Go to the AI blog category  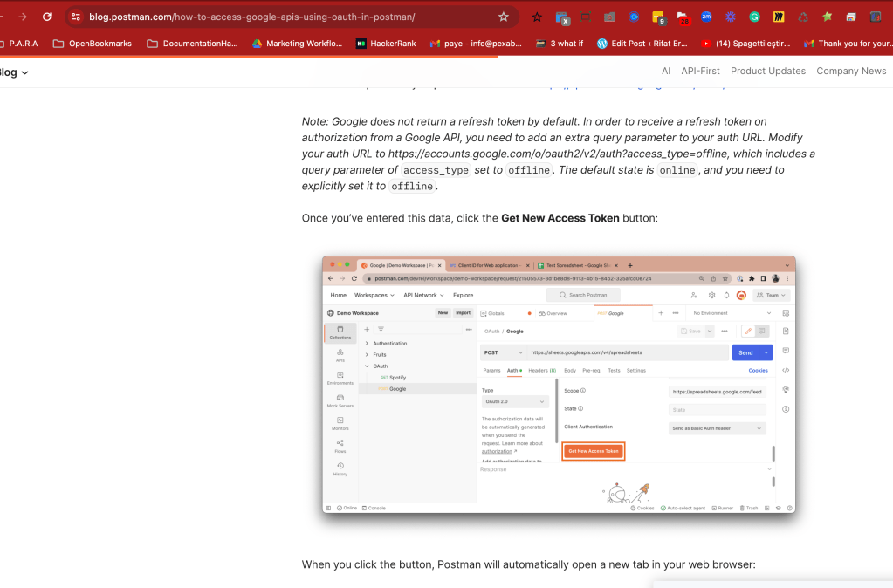(x=666, y=72)
